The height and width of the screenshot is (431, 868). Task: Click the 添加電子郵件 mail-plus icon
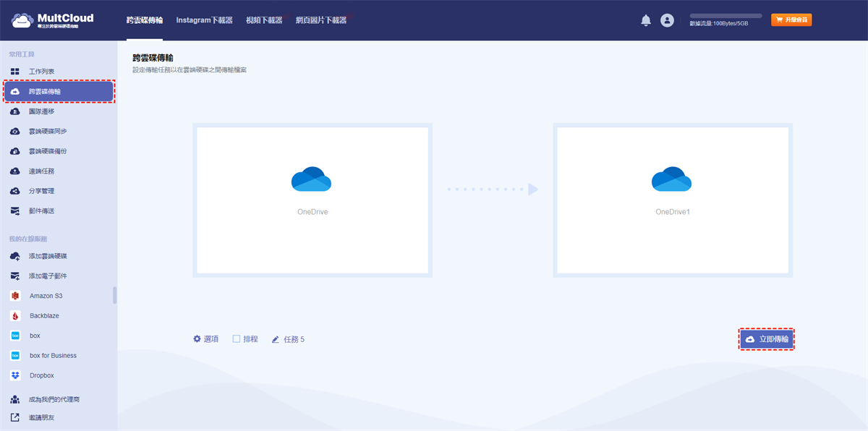click(15, 276)
